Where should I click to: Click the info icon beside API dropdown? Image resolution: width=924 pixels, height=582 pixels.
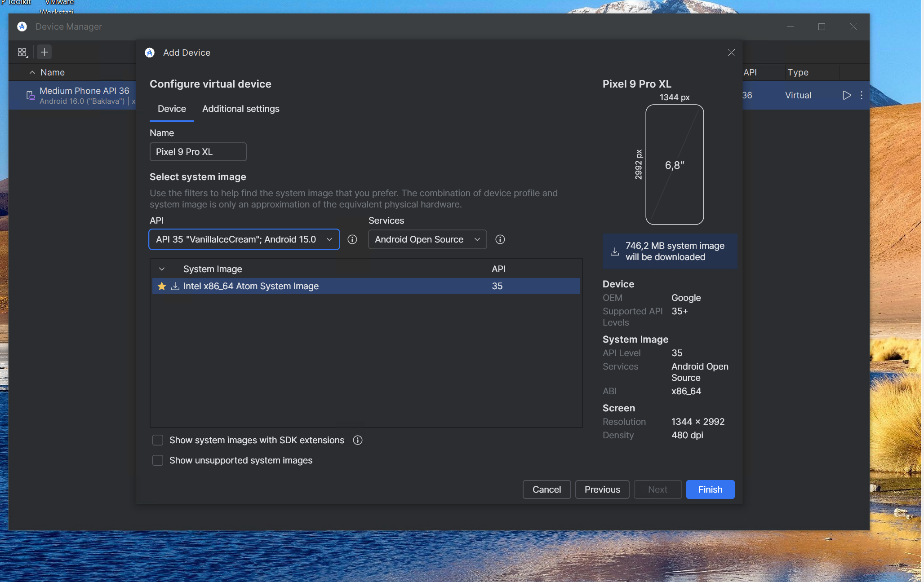coord(352,239)
